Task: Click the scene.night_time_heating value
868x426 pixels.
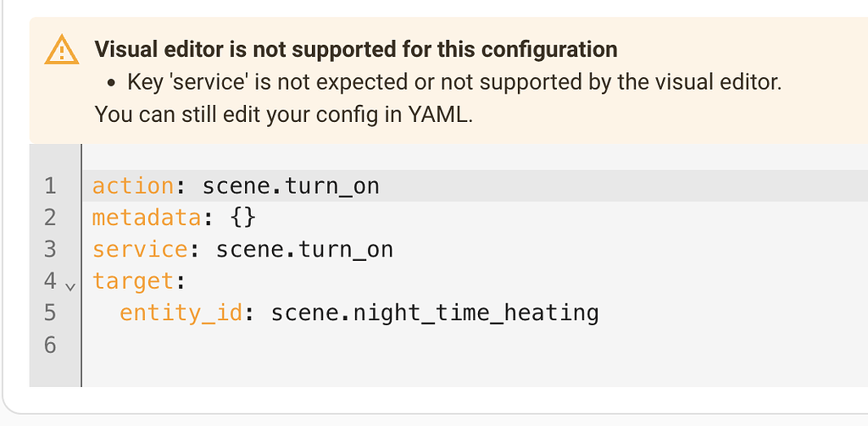Action: point(435,313)
